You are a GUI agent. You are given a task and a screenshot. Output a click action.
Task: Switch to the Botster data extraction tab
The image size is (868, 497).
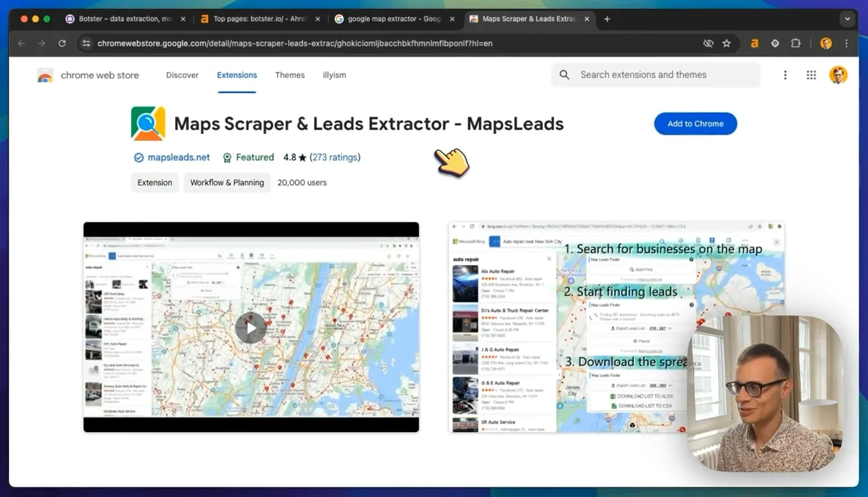(125, 19)
